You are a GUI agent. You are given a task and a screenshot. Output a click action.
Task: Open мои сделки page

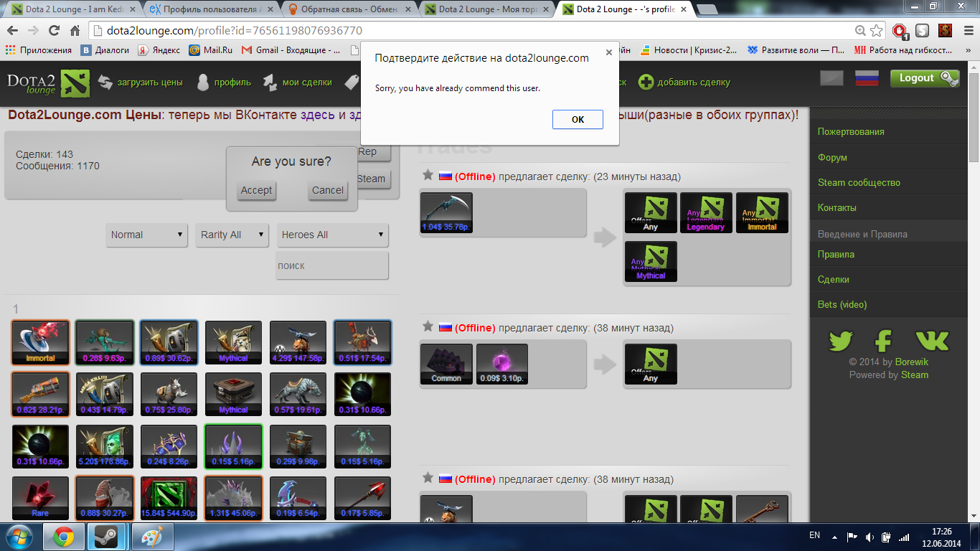click(307, 83)
